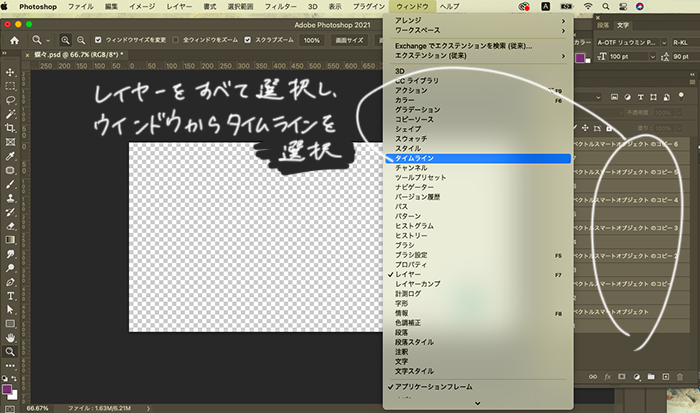Select the Magic Wand tool

click(x=10, y=114)
